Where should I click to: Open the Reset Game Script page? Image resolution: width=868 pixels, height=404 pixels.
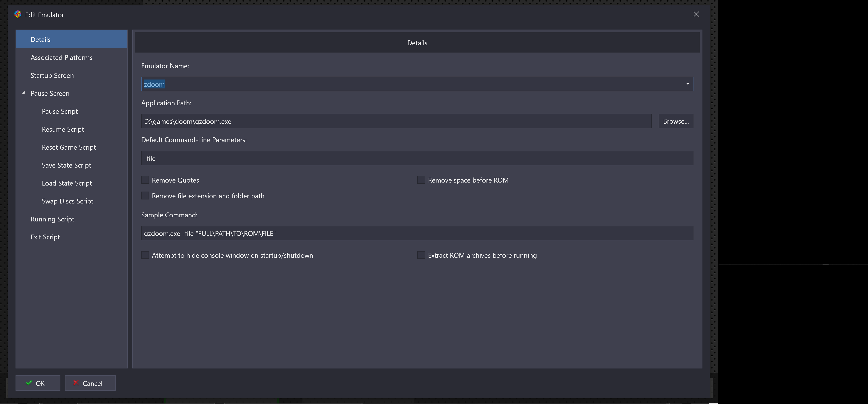pos(69,147)
